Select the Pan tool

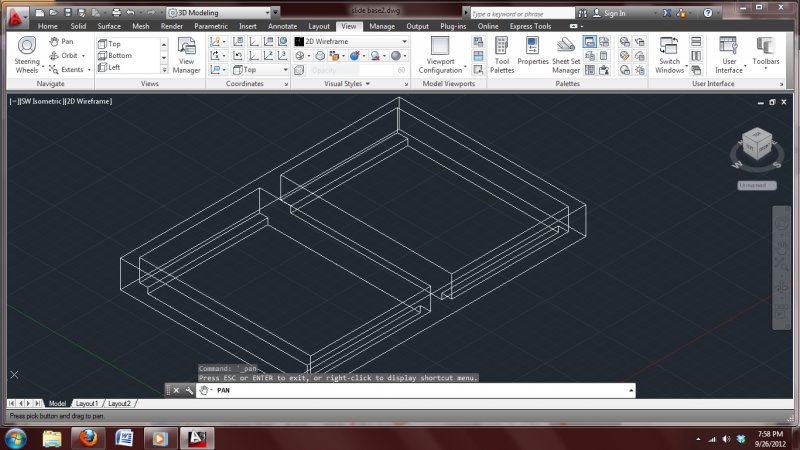click(x=62, y=41)
